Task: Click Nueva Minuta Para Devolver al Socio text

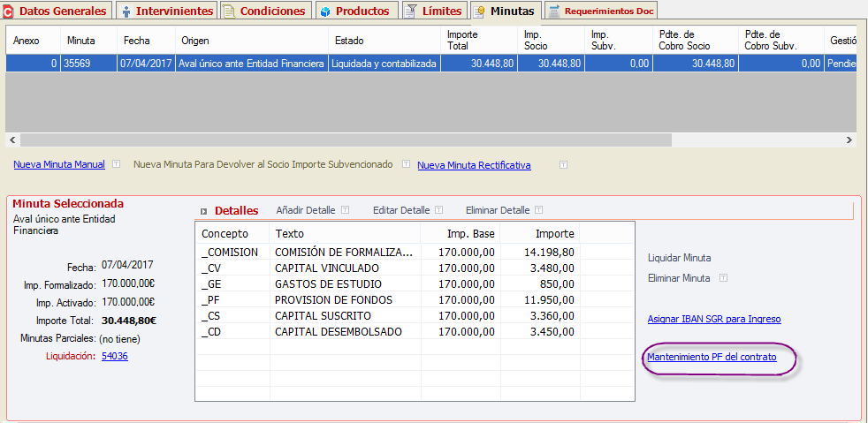Action: (263, 164)
